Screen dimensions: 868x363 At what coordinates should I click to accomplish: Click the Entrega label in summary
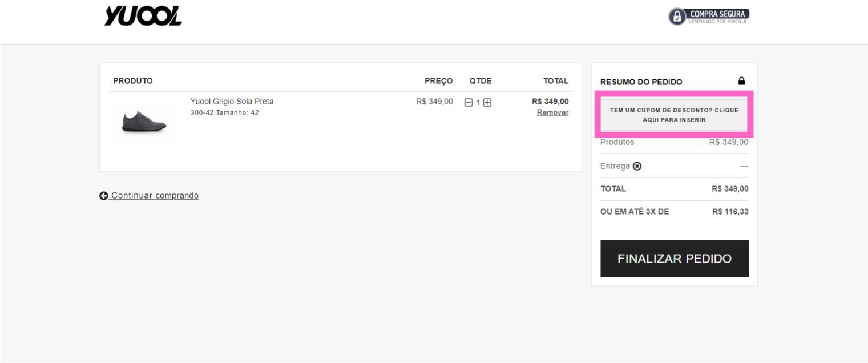tap(615, 166)
